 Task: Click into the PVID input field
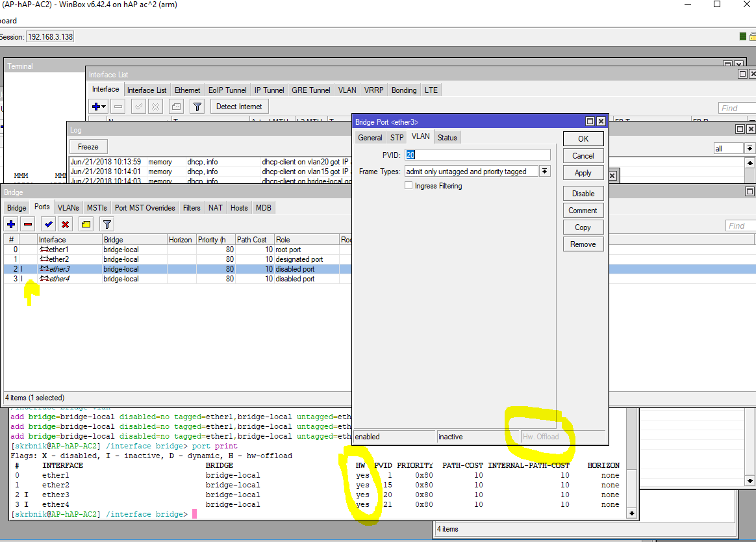tap(477, 155)
